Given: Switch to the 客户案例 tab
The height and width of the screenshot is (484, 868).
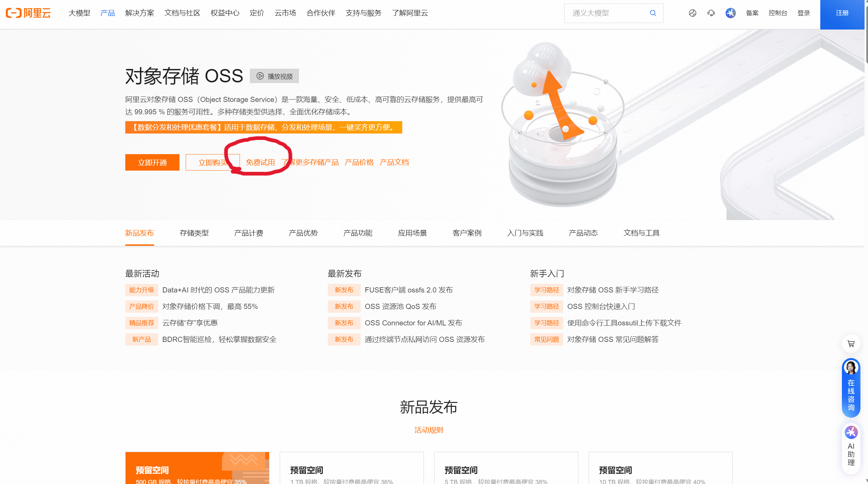Looking at the screenshot, I should click(x=467, y=233).
